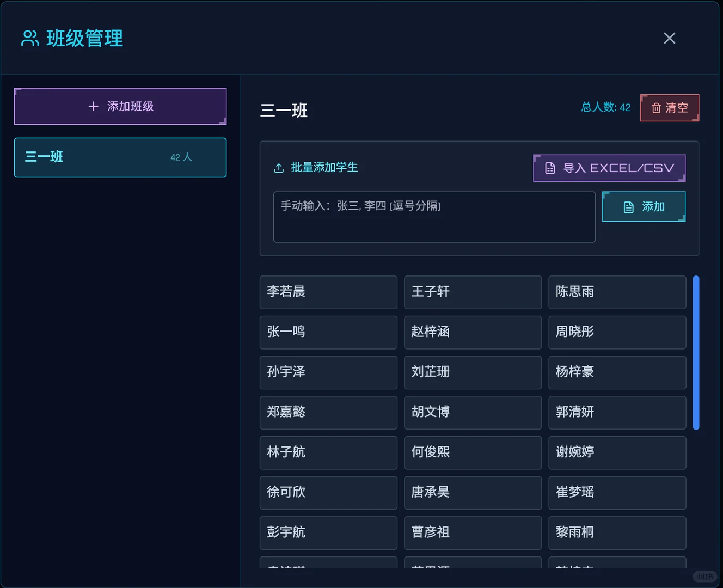Select the student card 黎雨桐
Image resolution: width=723 pixels, height=588 pixels.
pos(617,532)
